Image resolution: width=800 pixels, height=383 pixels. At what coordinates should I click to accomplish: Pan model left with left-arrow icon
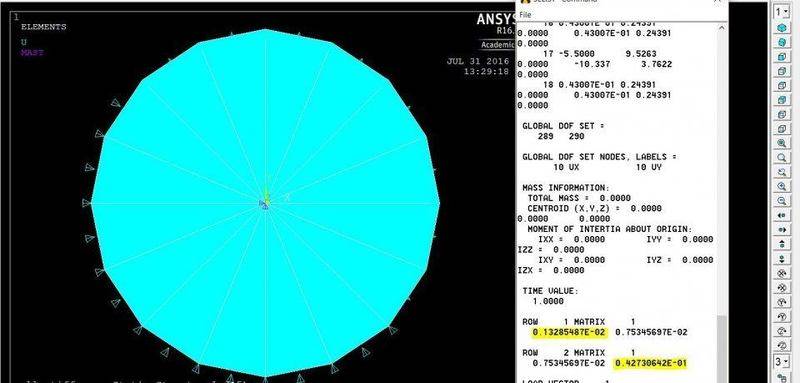[x=782, y=216]
